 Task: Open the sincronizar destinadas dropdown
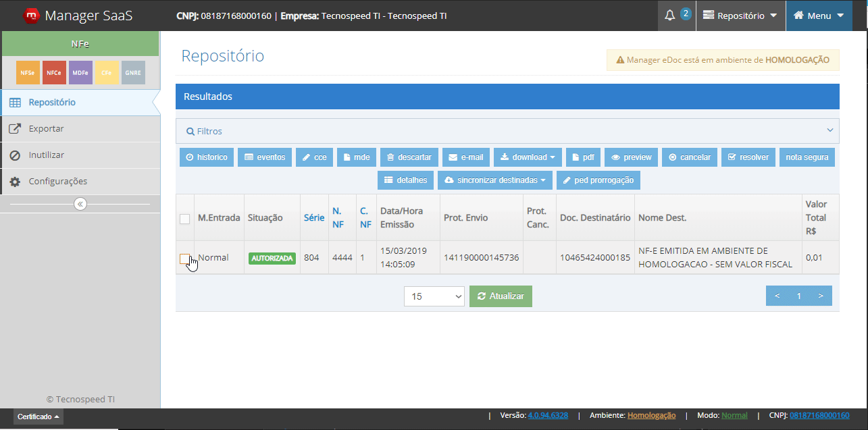pos(495,180)
